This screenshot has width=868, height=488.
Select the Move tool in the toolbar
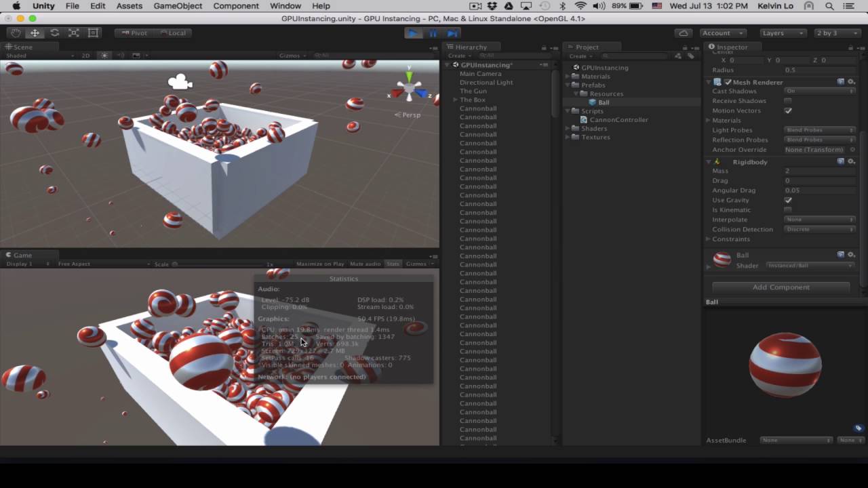coord(35,33)
